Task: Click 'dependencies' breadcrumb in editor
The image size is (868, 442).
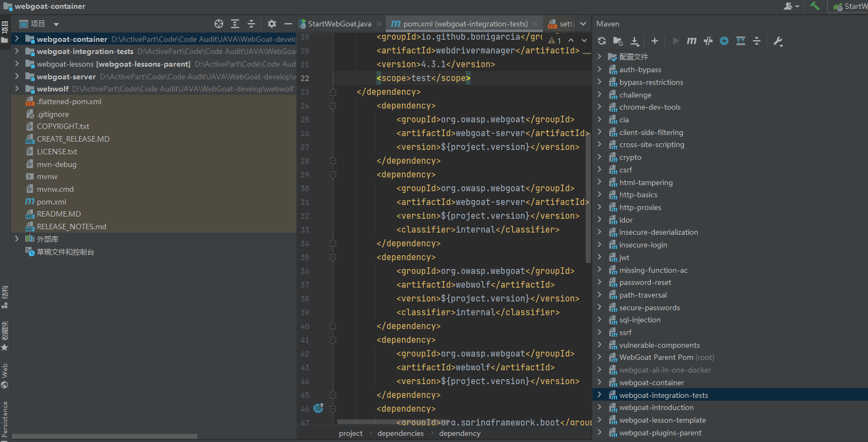Action: pos(401,433)
